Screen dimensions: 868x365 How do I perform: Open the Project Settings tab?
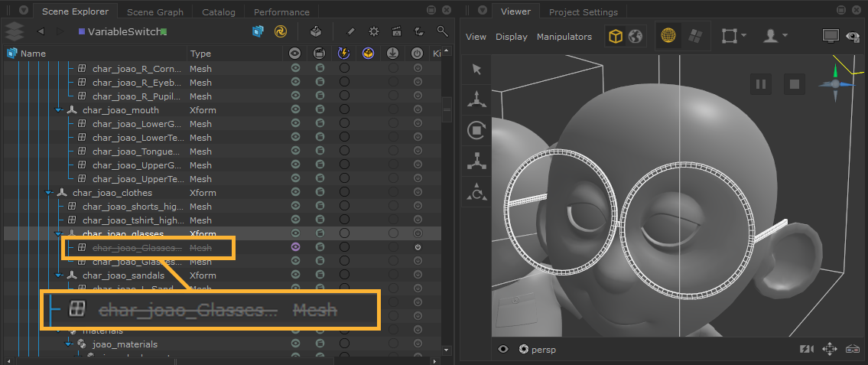584,12
